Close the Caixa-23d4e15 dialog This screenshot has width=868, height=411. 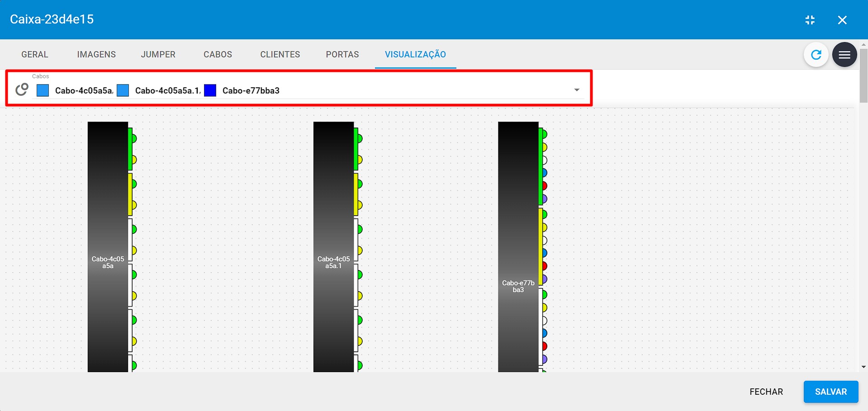click(x=842, y=20)
